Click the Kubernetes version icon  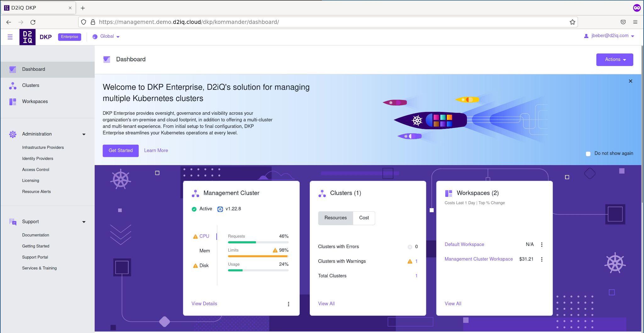click(x=220, y=209)
